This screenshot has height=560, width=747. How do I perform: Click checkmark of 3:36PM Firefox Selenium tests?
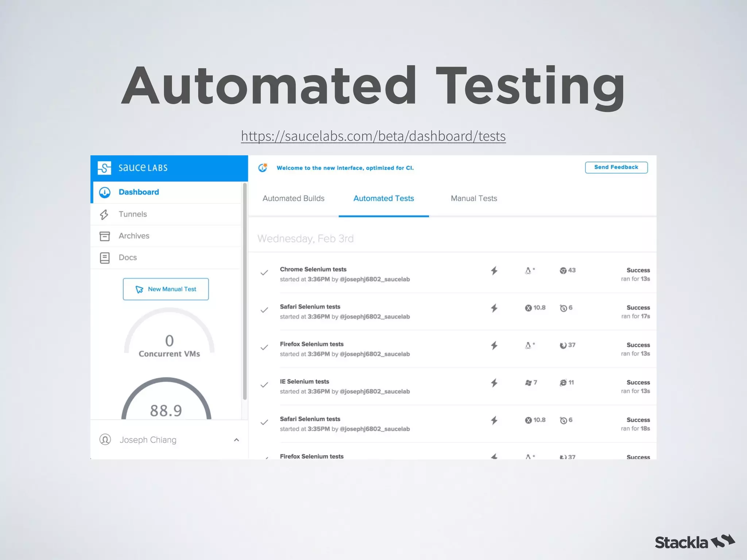(x=264, y=347)
